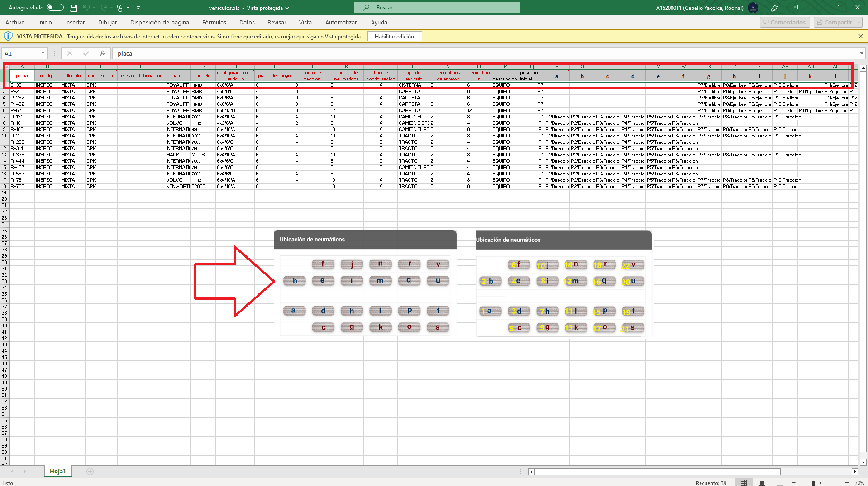Screen dimensions: 868x486
Task: Click the Normal view icon in the status bar
Action: point(744,482)
